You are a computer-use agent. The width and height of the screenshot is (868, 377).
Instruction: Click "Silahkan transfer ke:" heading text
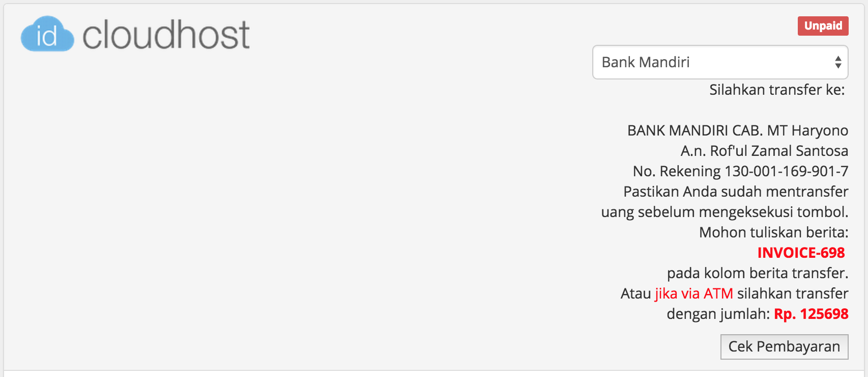click(778, 90)
